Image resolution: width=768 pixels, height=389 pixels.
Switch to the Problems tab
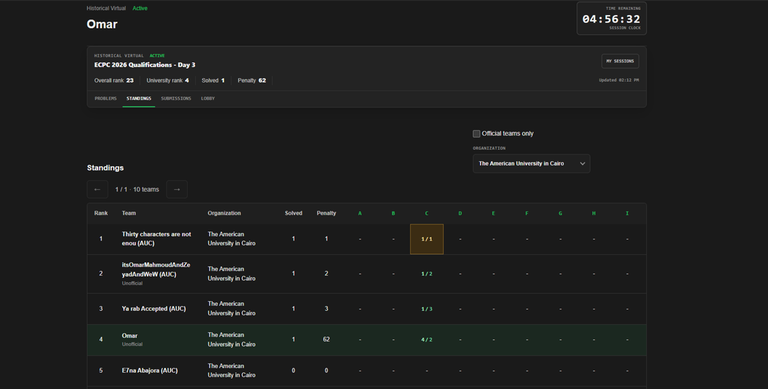(105, 98)
